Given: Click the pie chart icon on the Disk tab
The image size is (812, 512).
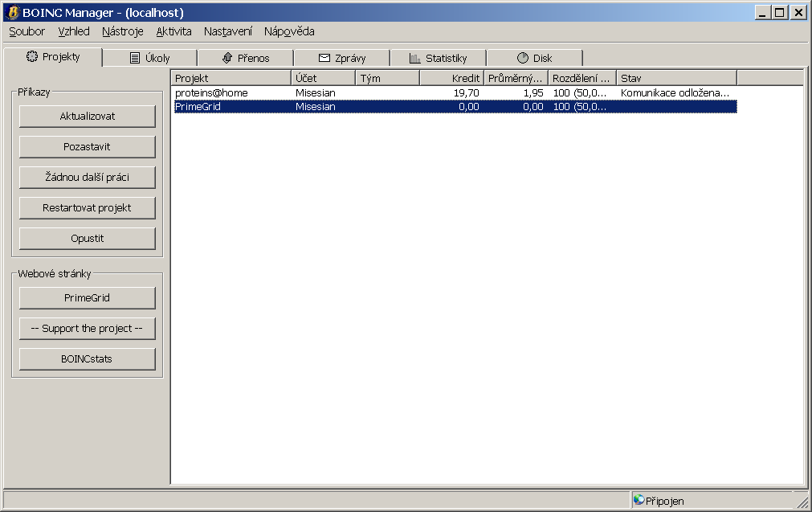Looking at the screenshot, I should (523, 58).
